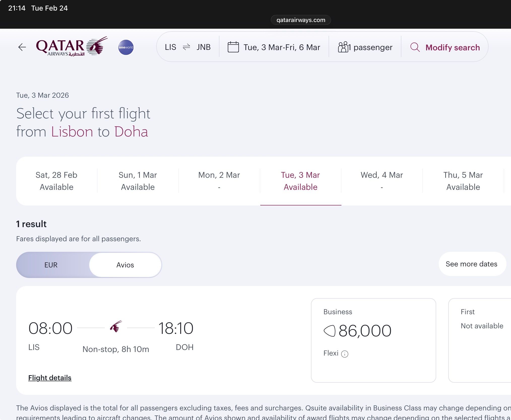Click the magnifier icon beside Modify search
This screenshot has height=420, width=511.
[415, 47]
